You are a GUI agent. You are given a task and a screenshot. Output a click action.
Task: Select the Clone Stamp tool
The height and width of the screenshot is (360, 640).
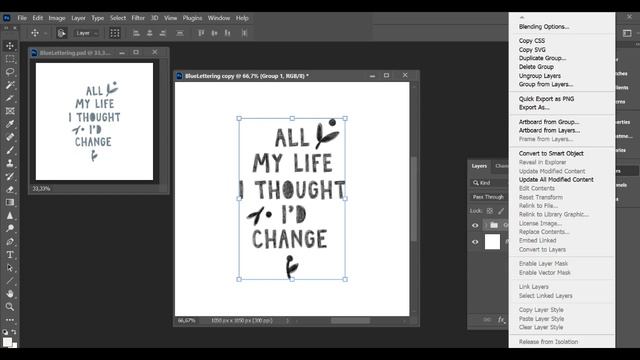click(10, 163)
